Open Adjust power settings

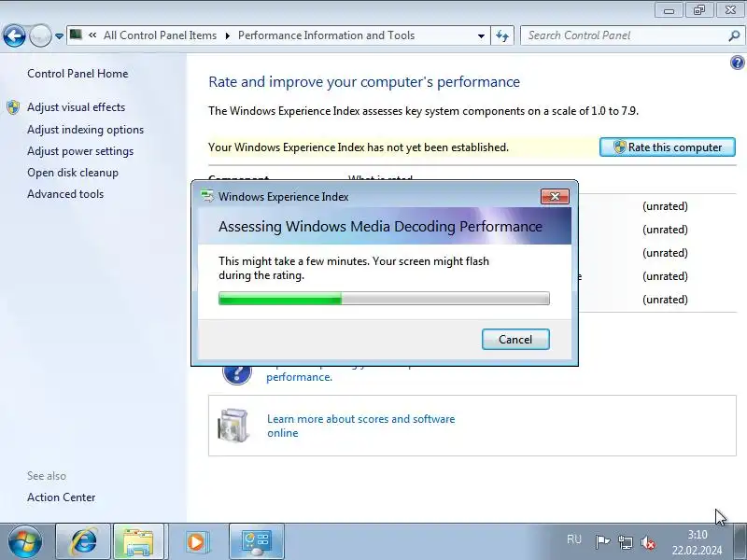[80, 151]
